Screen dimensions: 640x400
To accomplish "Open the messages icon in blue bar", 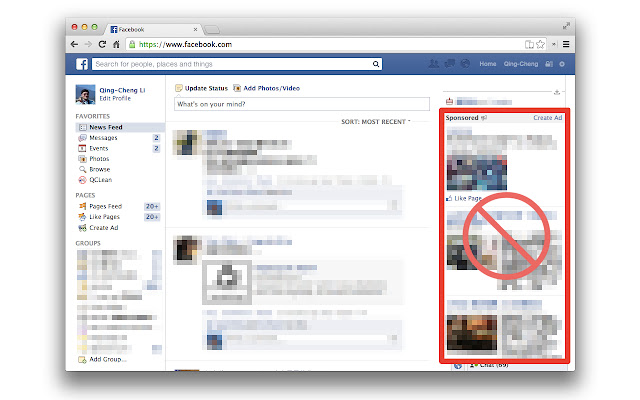I will [x=449, y=64].
